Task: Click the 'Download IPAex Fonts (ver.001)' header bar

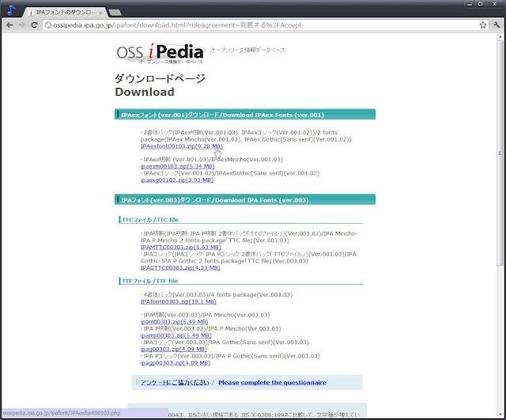Action: [245, 114]
